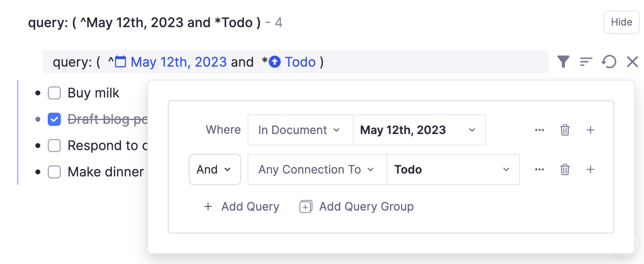Change the And operator dropdown
This screenshot has width=644, height=264.
[x=214, y=169]
